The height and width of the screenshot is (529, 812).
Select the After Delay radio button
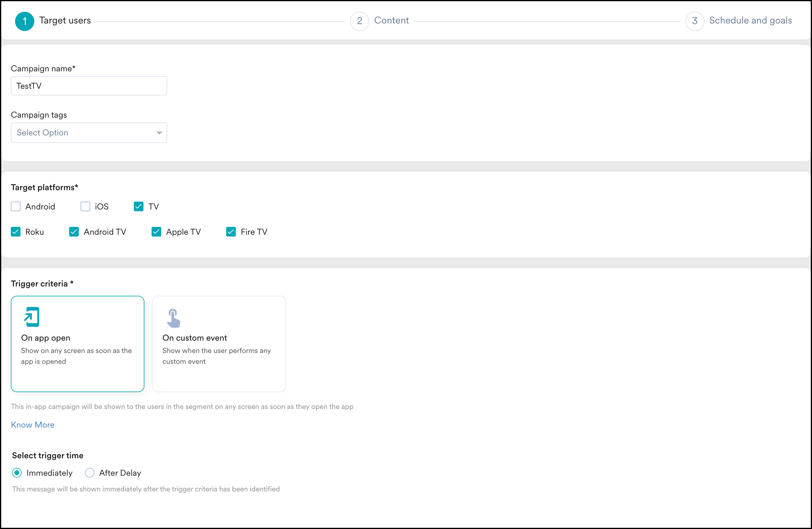click(90, 473)
